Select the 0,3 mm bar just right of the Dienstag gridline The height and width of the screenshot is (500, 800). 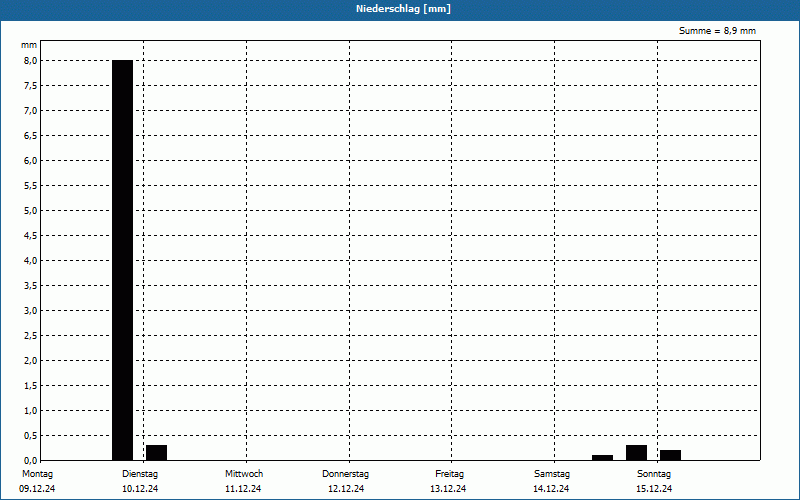[x=157, y=453]
